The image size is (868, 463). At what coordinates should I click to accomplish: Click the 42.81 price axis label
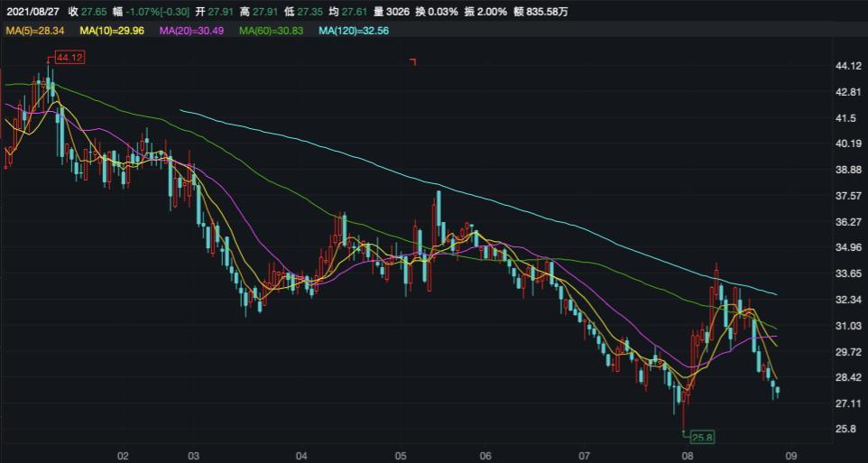pyautogui.click(x=847, y=92)
